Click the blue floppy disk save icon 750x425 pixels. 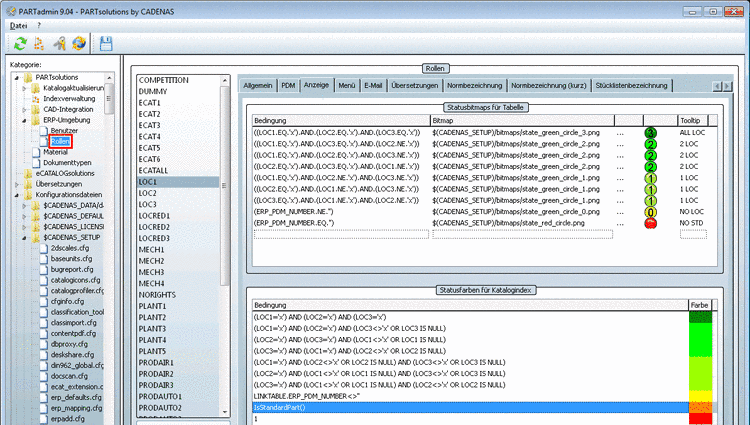[105, 43]
